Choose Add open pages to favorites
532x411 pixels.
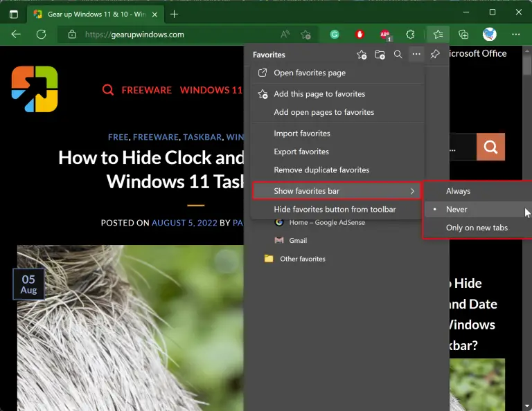click(337, 112)
